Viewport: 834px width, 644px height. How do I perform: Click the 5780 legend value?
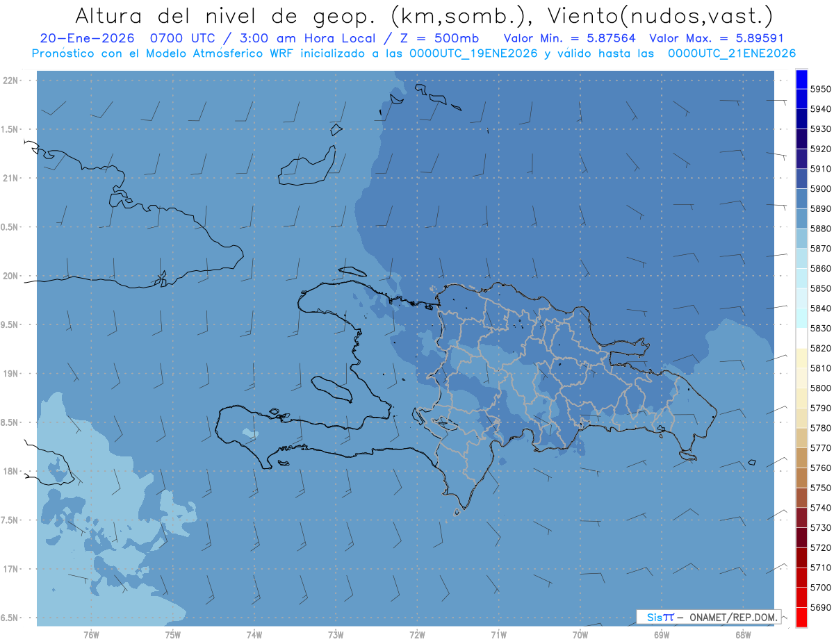tap(820, 428)
